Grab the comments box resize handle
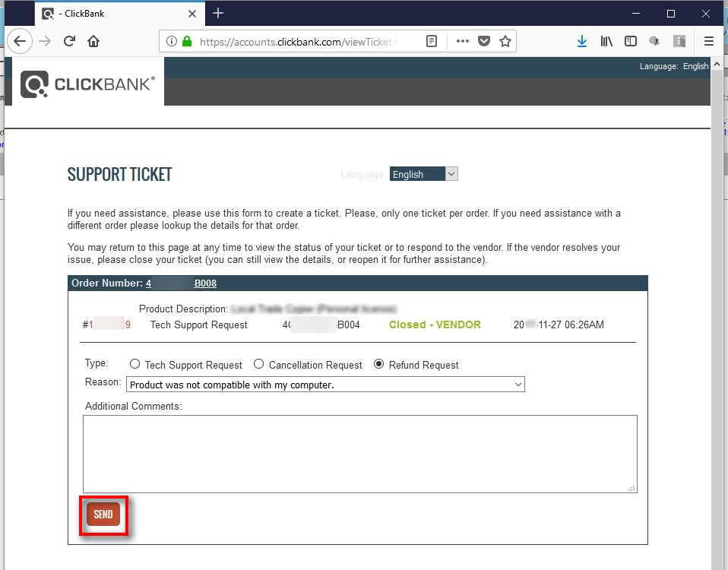The image size is (728, 570). click(632, 488)
